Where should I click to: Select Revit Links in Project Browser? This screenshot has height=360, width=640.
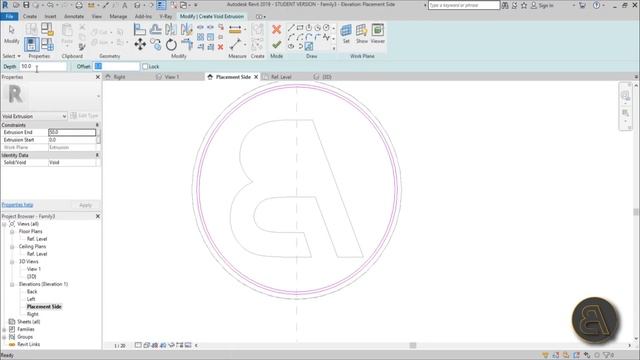click(29, 344)
